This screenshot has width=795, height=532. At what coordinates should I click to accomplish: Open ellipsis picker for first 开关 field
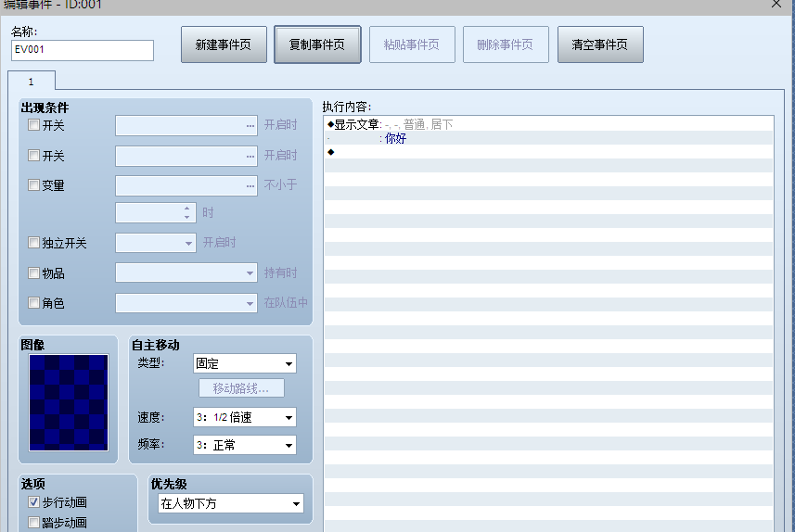click(x=250, y=126)
